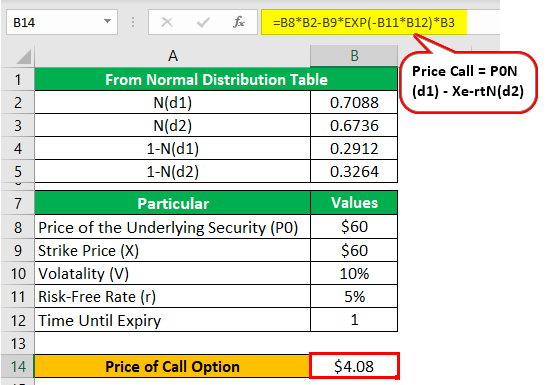Select row header 4
The image size is (549, 385).
pos(18,149)
